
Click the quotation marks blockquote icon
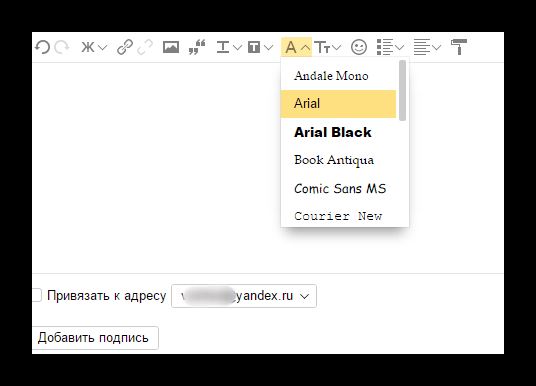[197, 47]
